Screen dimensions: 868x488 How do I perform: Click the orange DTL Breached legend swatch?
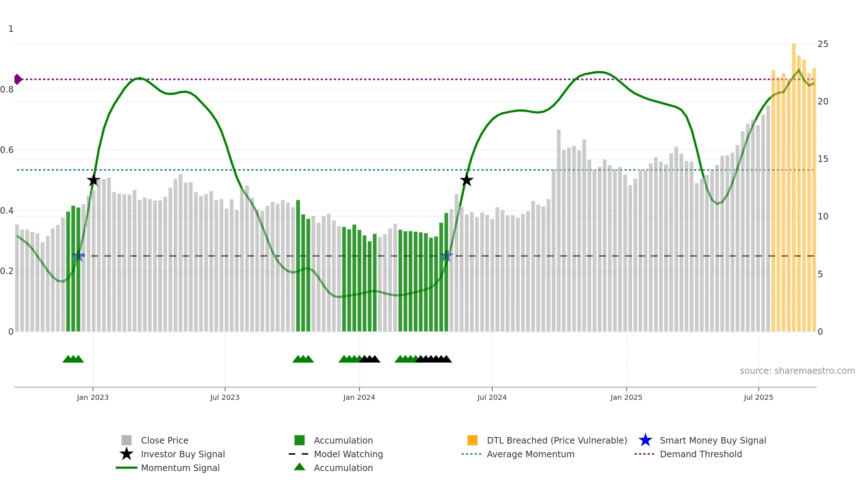(472, 440)
